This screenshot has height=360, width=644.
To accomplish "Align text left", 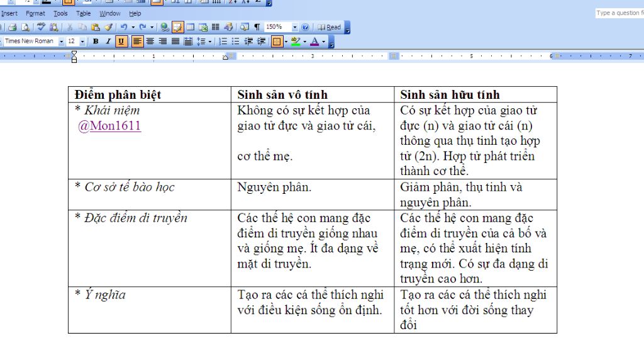I will click(x=138, y=41).
